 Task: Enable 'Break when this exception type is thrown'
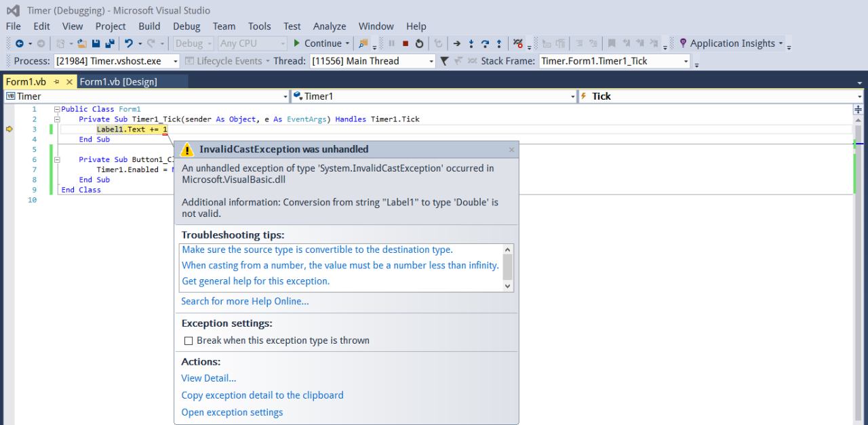[x=189, y=340]
